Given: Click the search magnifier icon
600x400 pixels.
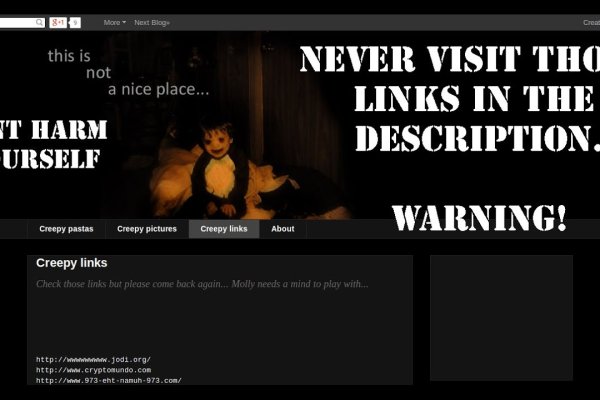Looking at the screenshot, I should (39, 23).
